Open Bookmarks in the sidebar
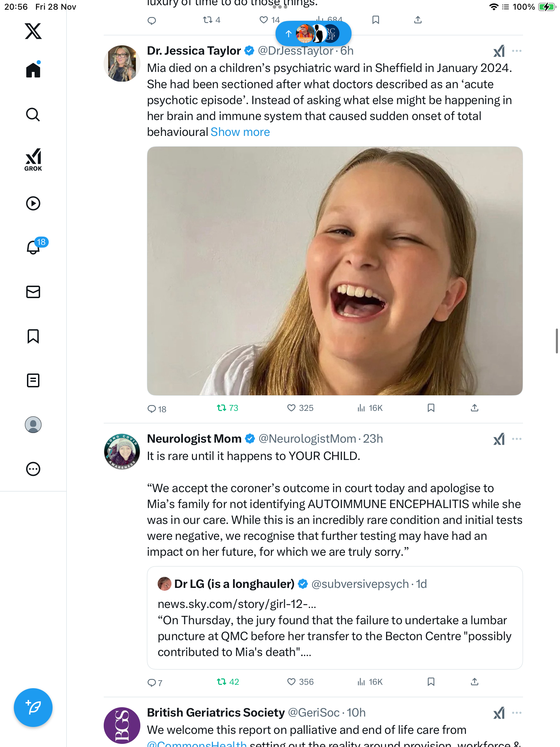Screen dimensions: 560x747 pyautogui.click(x=33, y=336)
